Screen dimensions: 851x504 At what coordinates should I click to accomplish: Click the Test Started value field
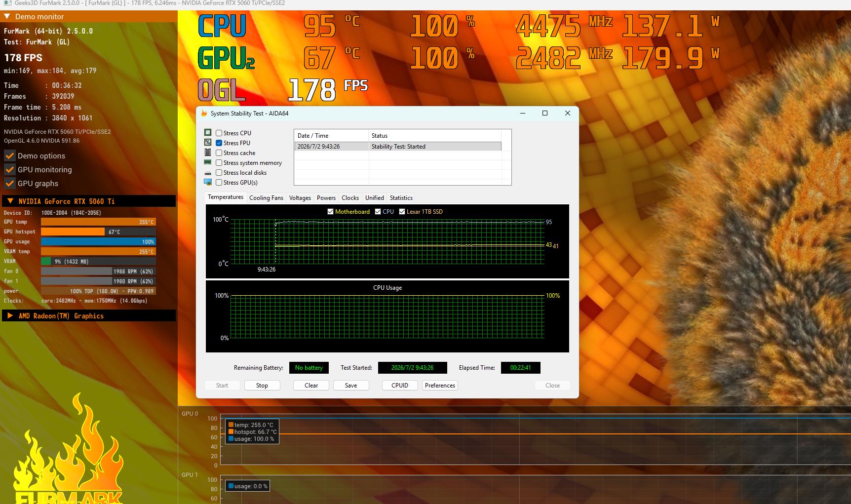click(x=413, y=368)
